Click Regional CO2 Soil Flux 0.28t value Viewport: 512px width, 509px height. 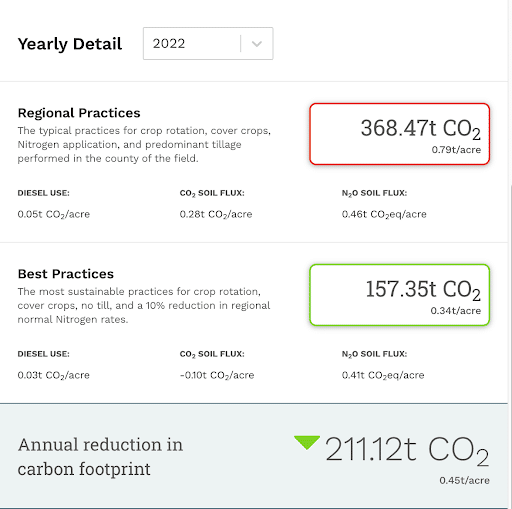(x=216, y=214)
